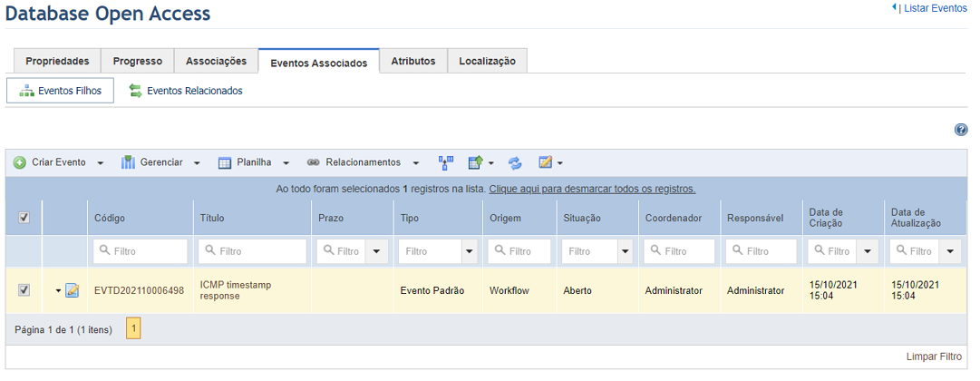Open the Data de Atualização filter dropdown
The height and width of the screenshot is (381, 980).
point(950,251)
